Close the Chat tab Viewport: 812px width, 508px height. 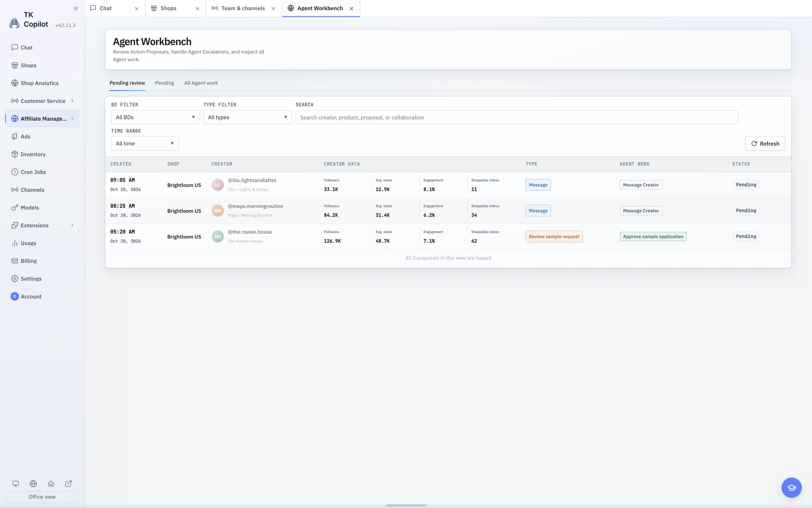tap(137, 9)
